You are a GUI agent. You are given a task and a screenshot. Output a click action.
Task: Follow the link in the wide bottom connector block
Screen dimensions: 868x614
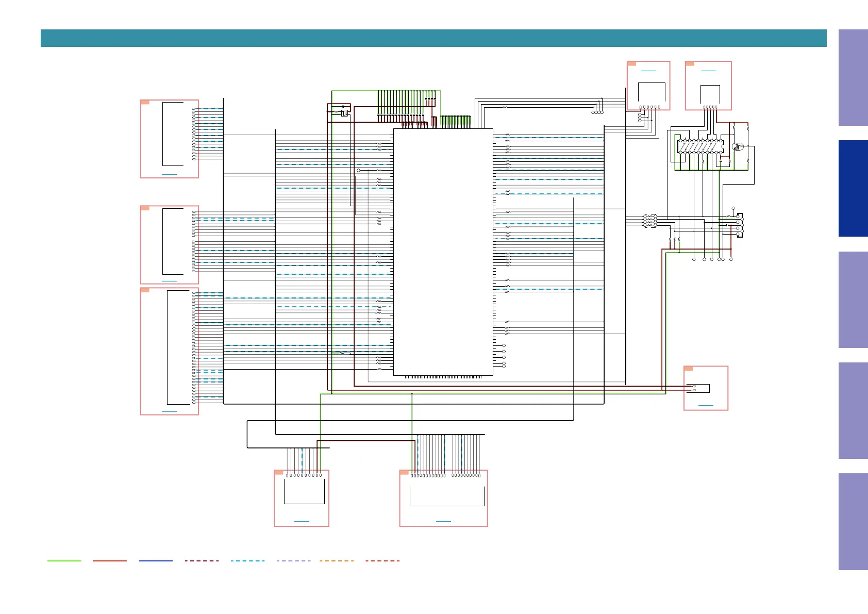pyautogui.click(x=443, y=522)
